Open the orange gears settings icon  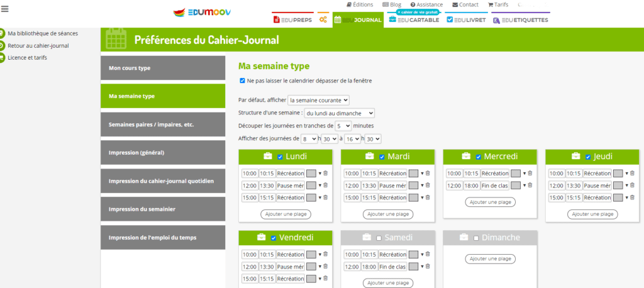pos(323,20)
